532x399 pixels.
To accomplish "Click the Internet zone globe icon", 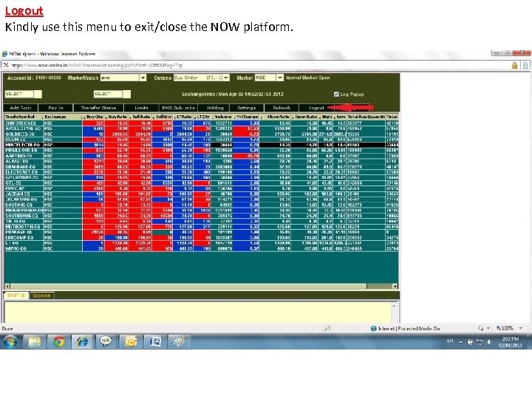I will point(374,328).
